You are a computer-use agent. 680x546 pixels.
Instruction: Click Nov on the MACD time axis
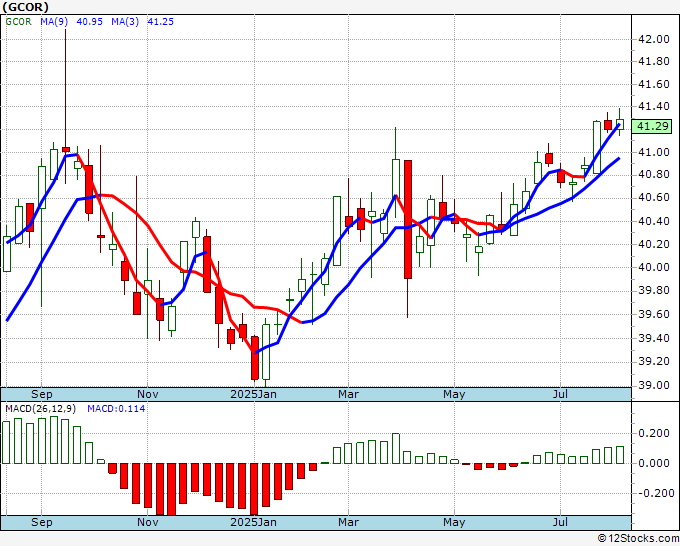(147, 522)
